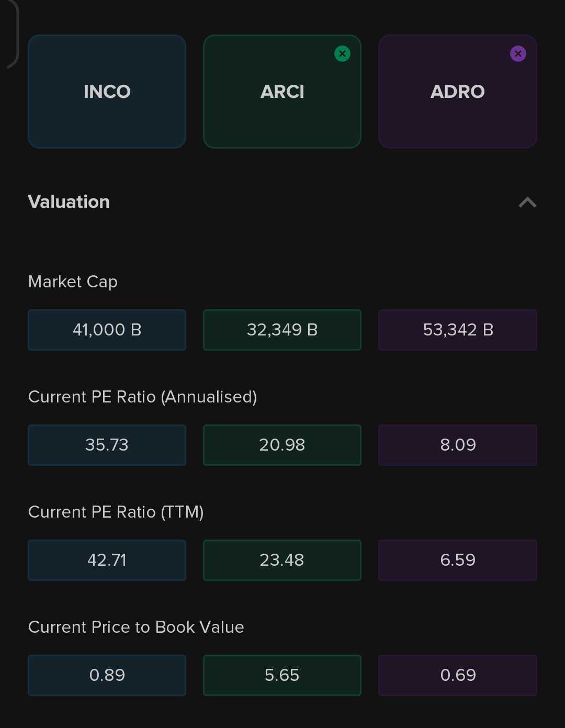The width and height of the screenshot is (565, 728).
Task: Open the ARCI stock card
Action: [x=282, y=92]
